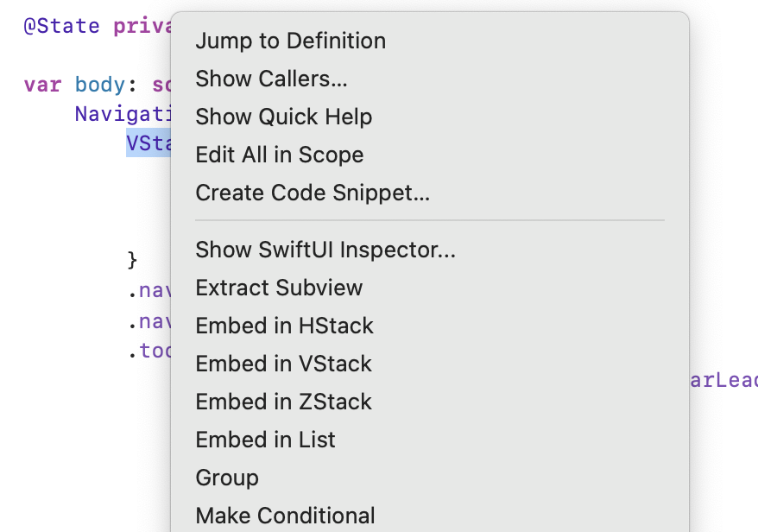Choose Embed in ZStack
The width and height of the screenshot is (758, 532).
[x=430, y=402]
